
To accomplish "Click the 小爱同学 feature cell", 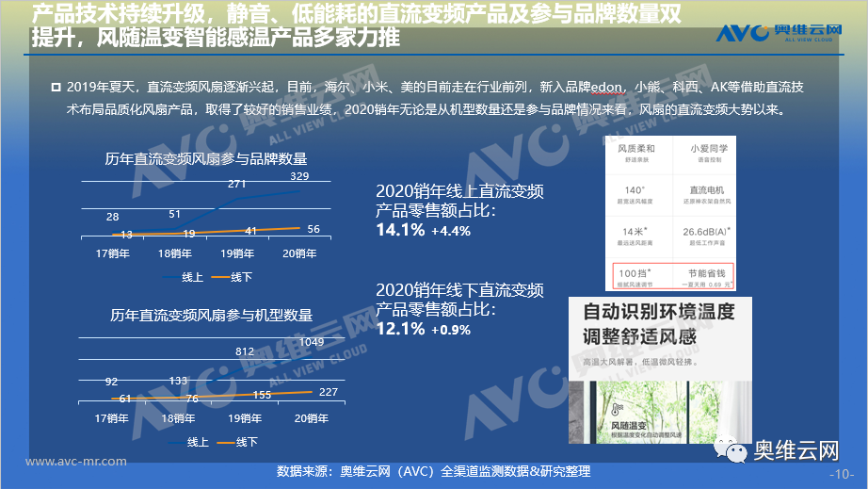I will pos(707,154).
